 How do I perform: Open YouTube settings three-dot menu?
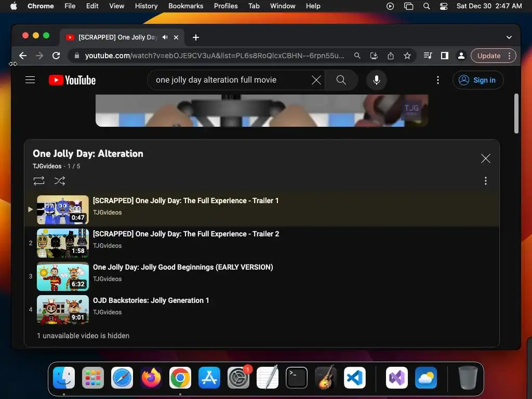point(437,80)
